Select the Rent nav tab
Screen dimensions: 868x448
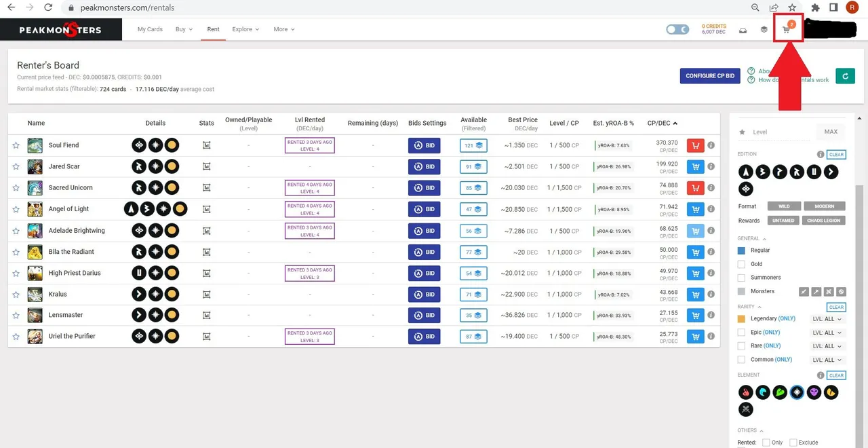(213, 30)
